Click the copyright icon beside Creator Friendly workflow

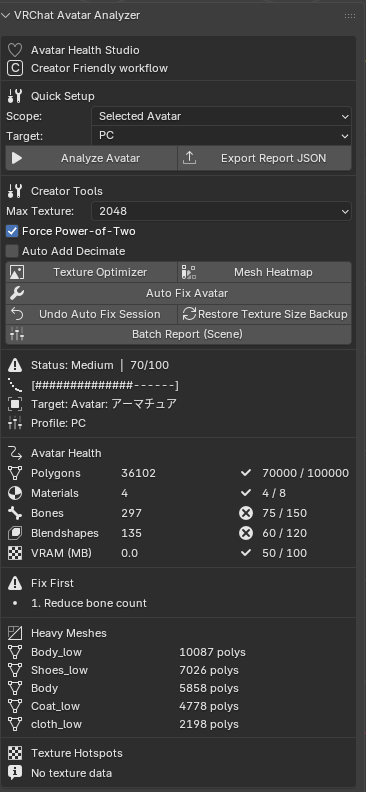(x=16, y=68)
